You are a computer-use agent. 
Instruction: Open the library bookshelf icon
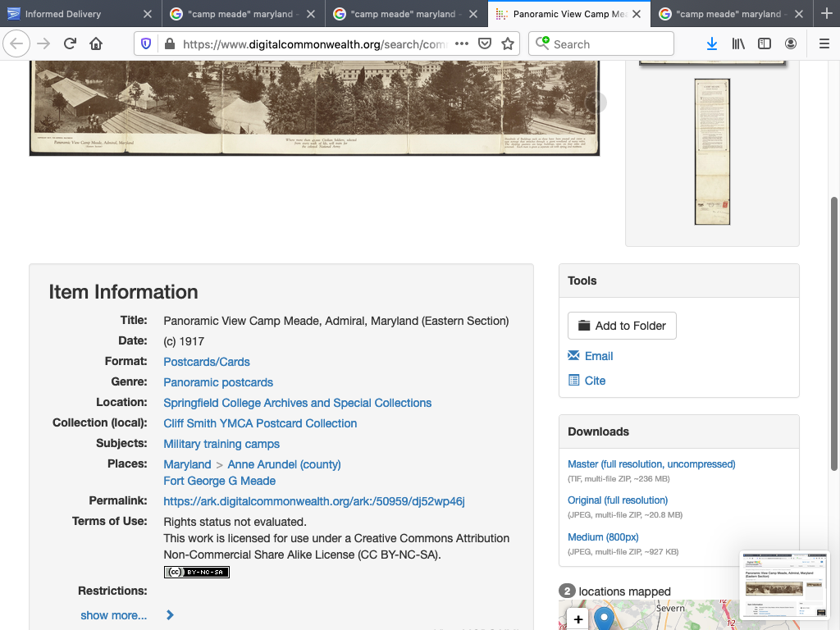738,44
